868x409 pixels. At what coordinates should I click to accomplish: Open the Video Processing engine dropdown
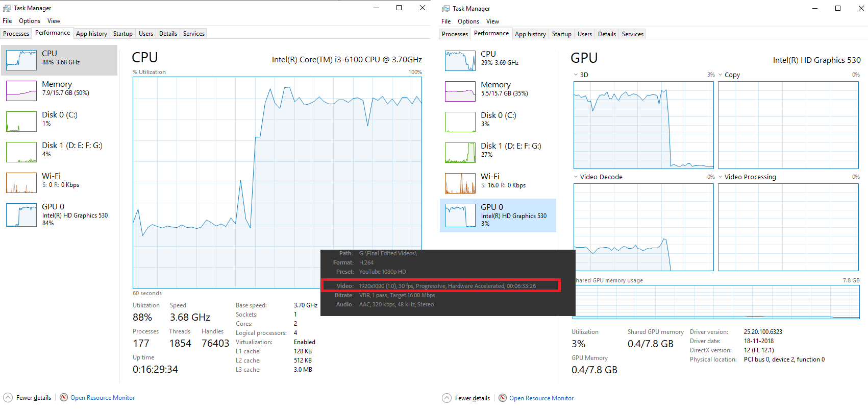click(x=720, y=177)
